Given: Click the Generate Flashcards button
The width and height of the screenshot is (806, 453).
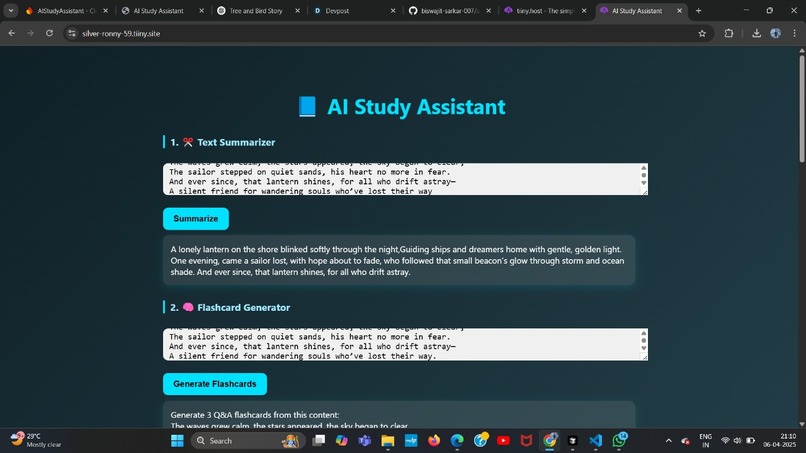Looking at the screenshot, I should point(215,384).
